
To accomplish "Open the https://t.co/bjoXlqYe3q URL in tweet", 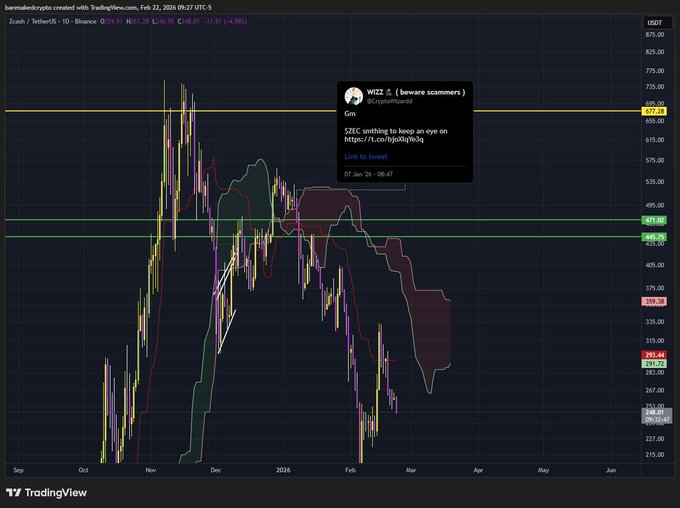I will [384, 139].
